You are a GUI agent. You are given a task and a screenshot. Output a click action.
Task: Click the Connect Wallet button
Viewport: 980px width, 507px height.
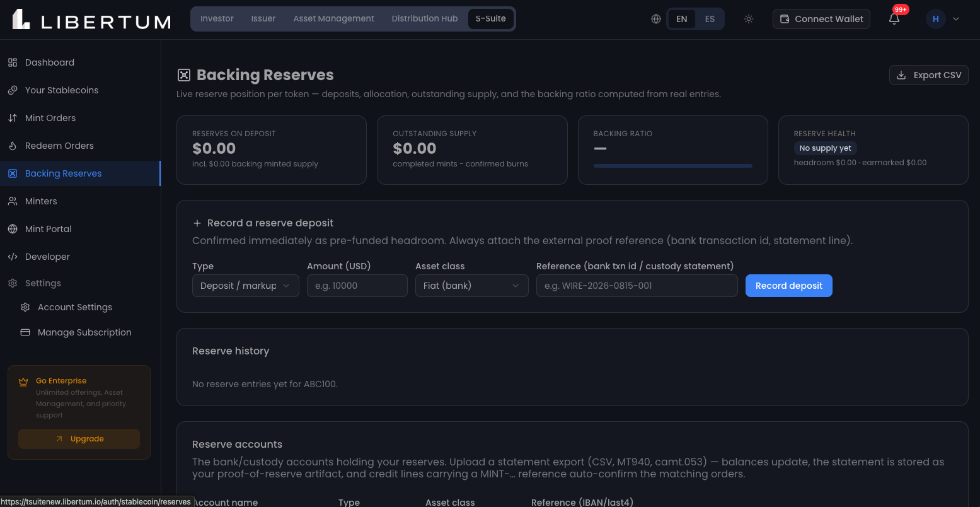(x=821, y=19)
